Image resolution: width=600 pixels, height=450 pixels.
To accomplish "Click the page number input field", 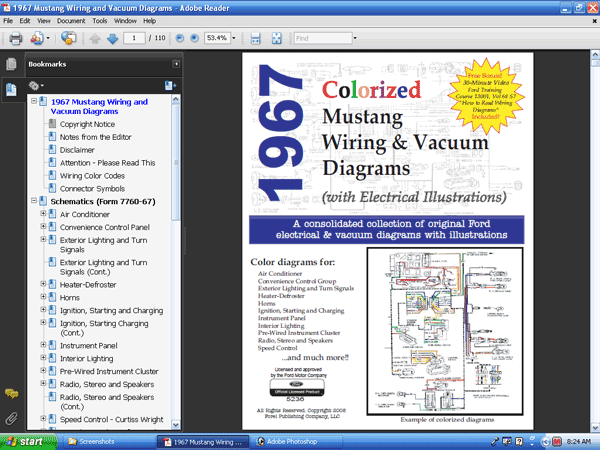I will pos(134,38).
